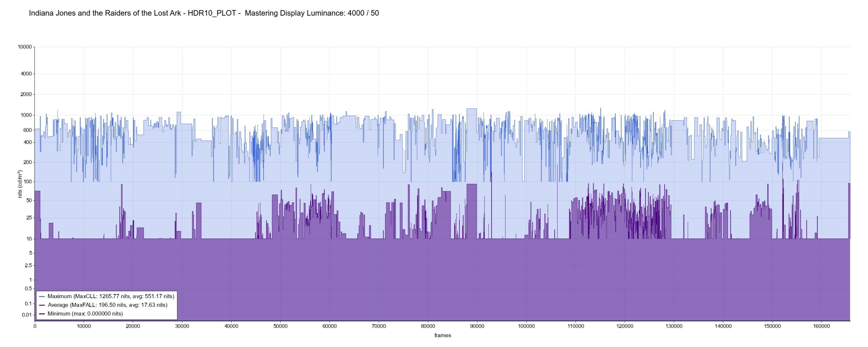Viewport: 868px width, 347px height.
Task: Click the 40000 x-axis frame label
Action: point(231,326)
